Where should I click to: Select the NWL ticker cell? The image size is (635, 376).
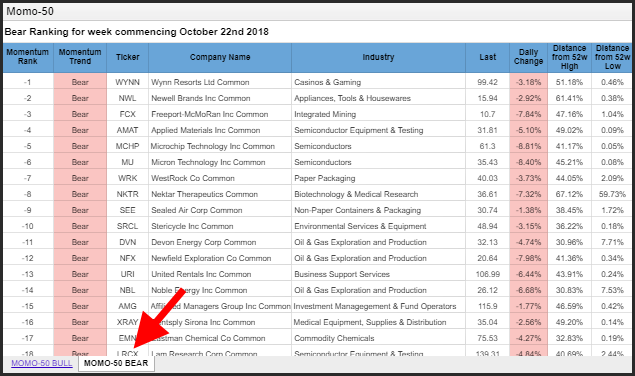(128, 98)
